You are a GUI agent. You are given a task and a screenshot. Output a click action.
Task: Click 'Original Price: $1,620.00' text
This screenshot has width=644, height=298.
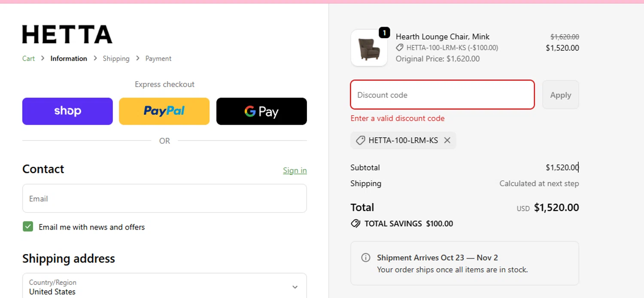pos(438,58)
